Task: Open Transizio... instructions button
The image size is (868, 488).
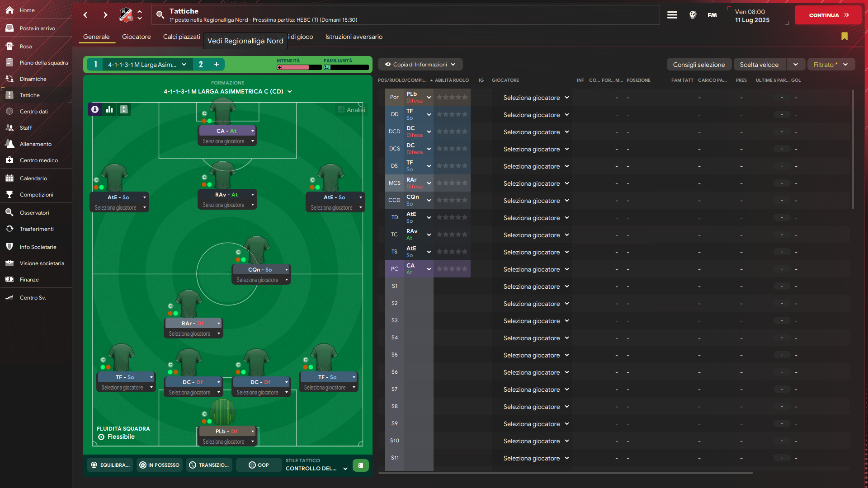Action: click(209, 465)
